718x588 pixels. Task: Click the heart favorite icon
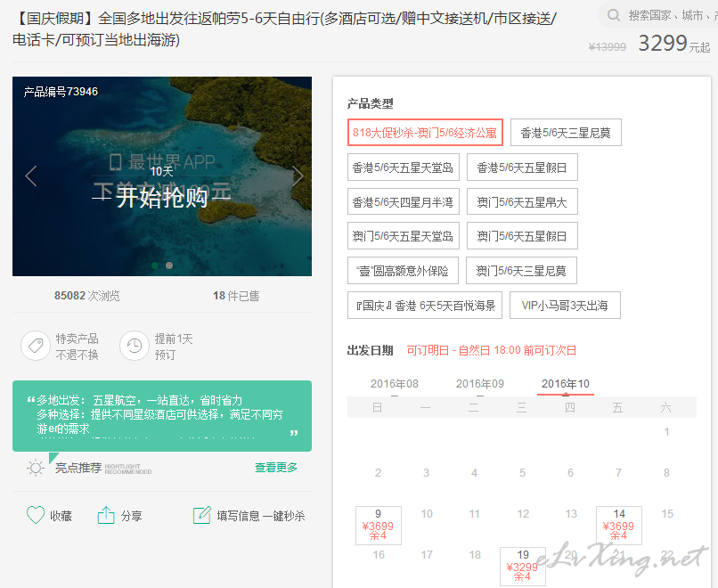(36, 515)
